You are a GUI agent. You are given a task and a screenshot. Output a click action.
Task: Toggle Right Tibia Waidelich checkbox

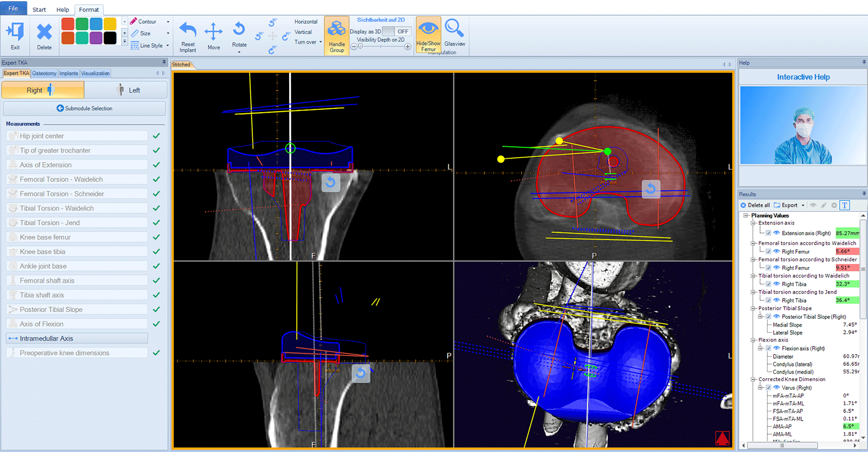coord(768,284)
